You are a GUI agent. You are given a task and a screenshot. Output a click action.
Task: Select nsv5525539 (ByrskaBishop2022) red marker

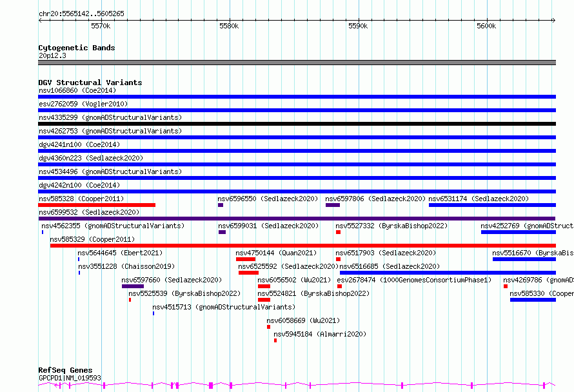click(130, 300)
